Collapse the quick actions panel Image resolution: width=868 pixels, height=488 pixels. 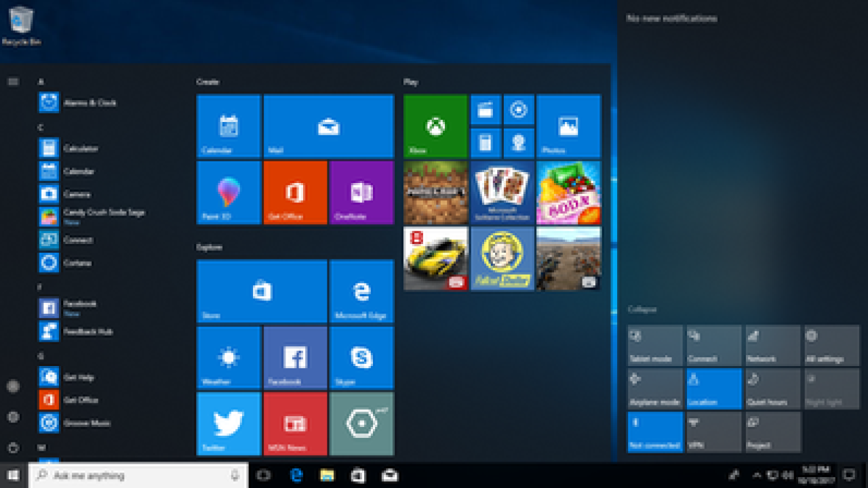coord(642,310)
